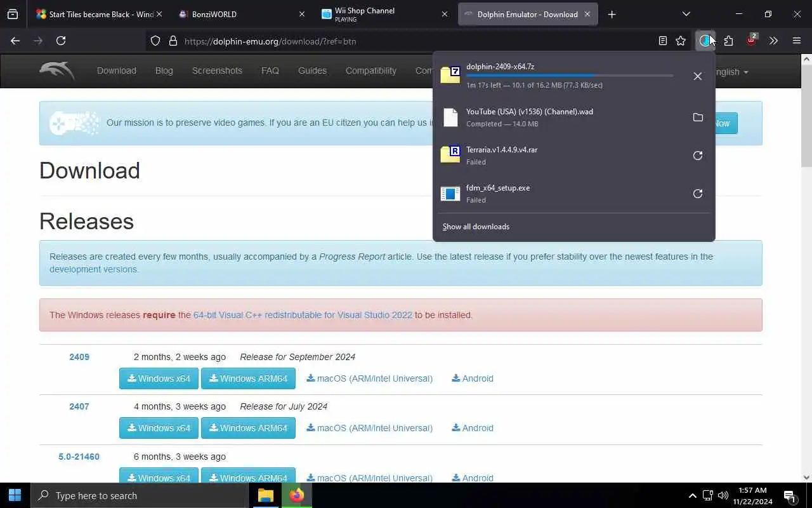Screen dimensions: 812x508
Task: Click the dolphin-emu.org address bar
Action: pyautogui.click(x=406, y=41)
